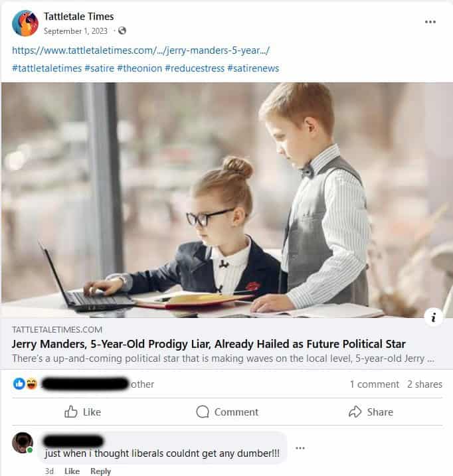Image resolution: width=453 pixels, height=476 pixels.
Task: Click the #satire hashtag
Action: (x=100, y=68)
